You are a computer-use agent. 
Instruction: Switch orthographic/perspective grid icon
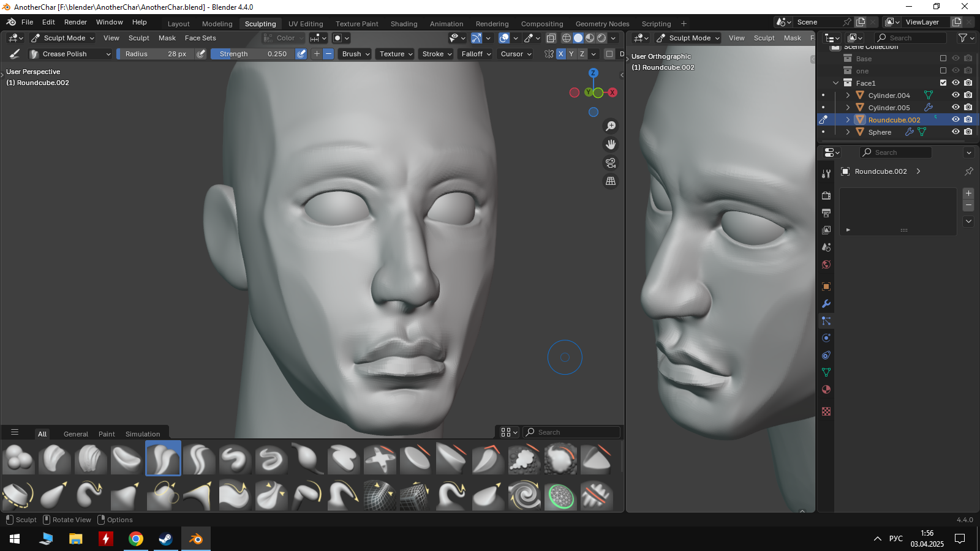[611, 181]
